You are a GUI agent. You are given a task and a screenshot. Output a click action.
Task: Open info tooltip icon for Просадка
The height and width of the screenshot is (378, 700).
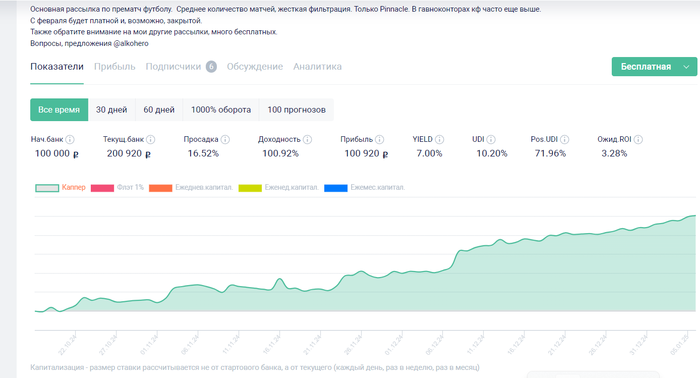coord(225,139)
